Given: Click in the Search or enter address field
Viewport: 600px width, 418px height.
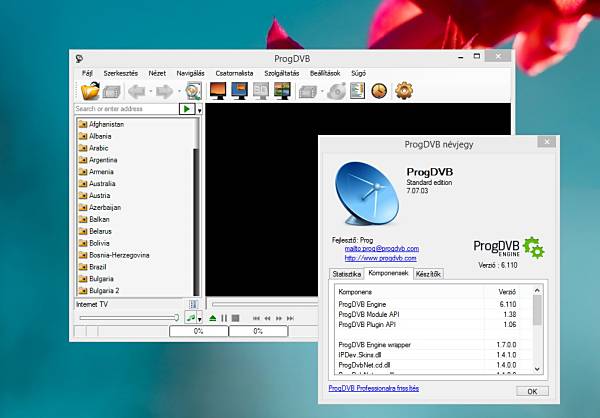Looking at the screenshot, I should 126,109.
